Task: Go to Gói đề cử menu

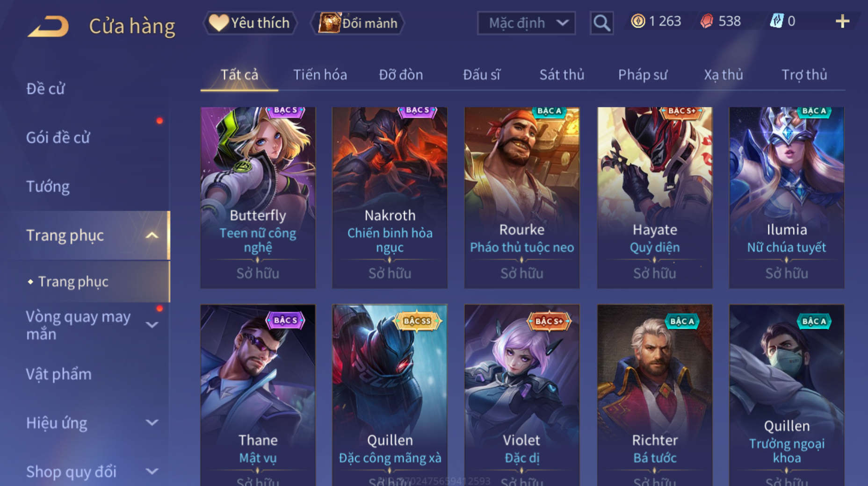Action: tap(58, 137)
